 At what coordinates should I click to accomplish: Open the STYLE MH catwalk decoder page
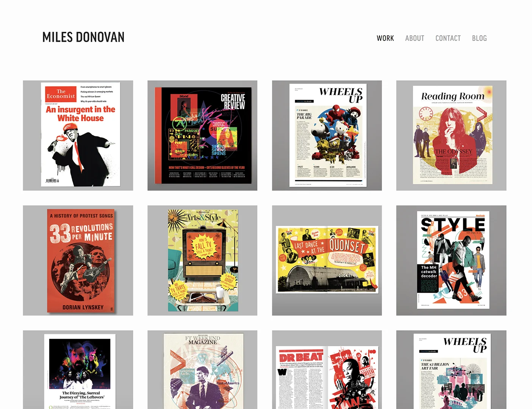point(451,261)
